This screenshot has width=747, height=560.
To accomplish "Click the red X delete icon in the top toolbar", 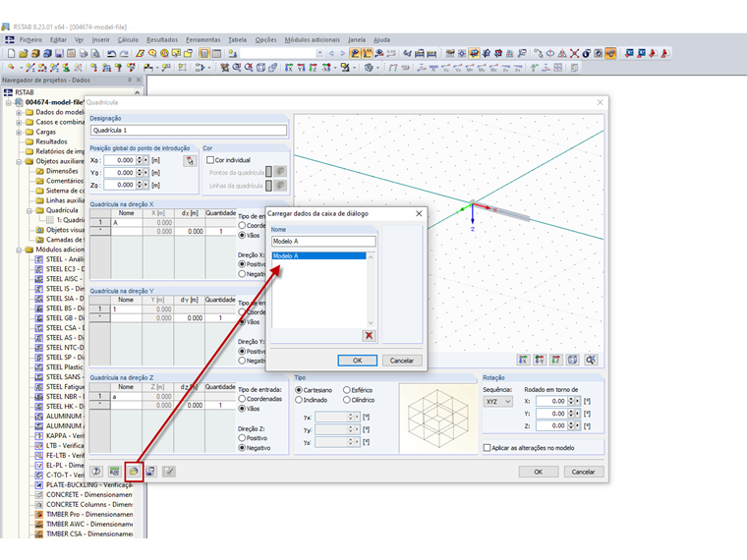I will tap(575, 53).
